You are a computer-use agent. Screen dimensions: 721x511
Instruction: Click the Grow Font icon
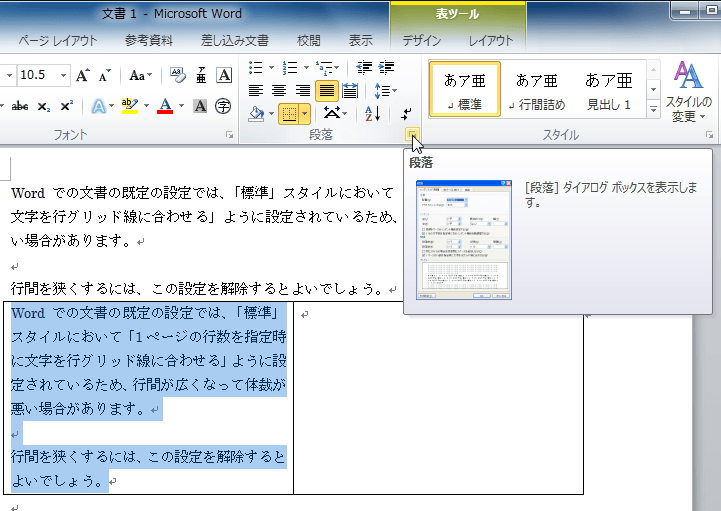click(x=83, y=76)
